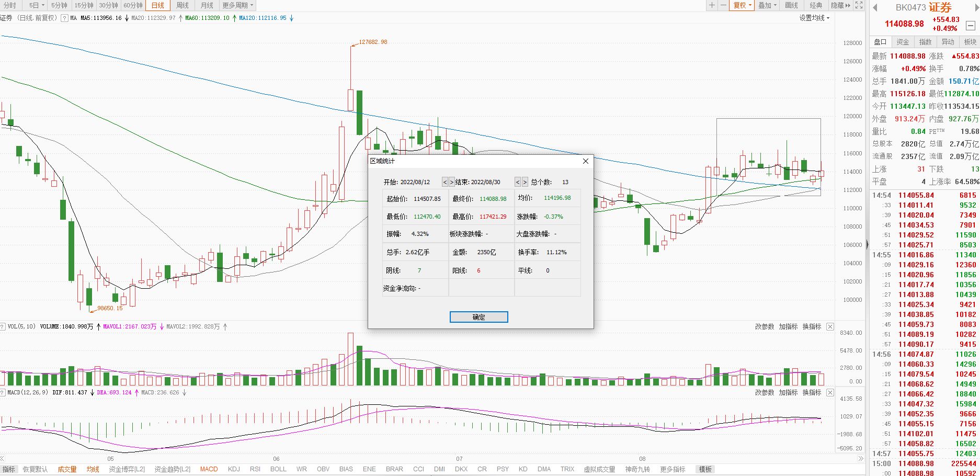
Task: Close the MACD indicator panel
Action: [830, 392]
